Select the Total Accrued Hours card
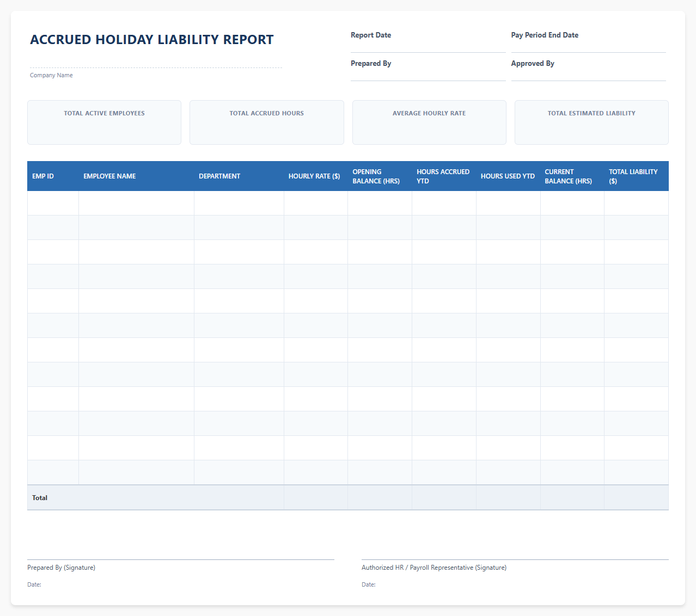 [267, 122]
